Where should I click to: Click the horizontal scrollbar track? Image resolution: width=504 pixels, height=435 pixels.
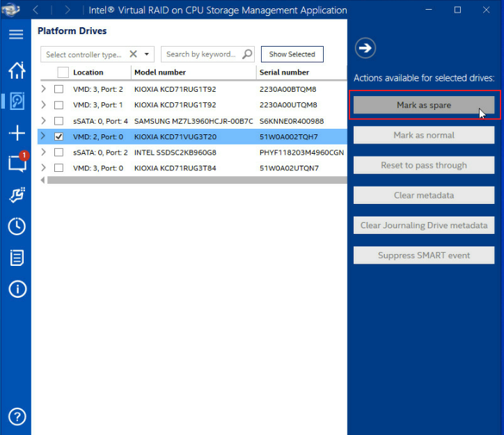pyautogui.click(x=197, y=180)
